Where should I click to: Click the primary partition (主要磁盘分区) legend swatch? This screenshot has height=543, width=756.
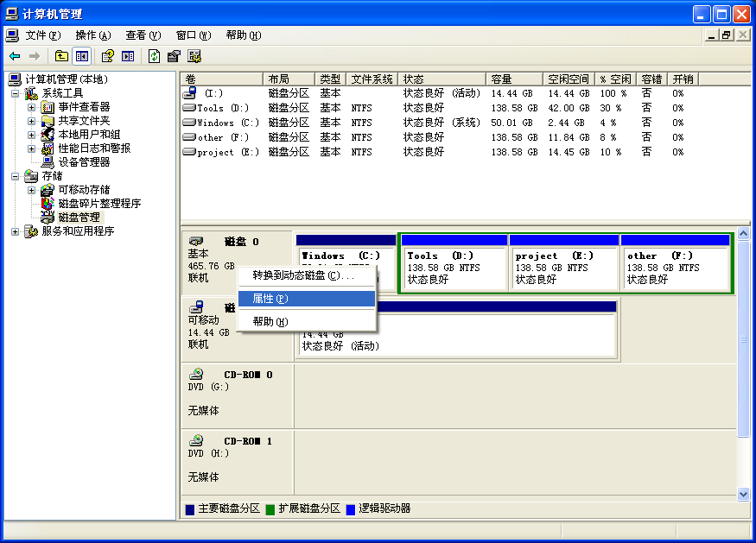point(190,509)
